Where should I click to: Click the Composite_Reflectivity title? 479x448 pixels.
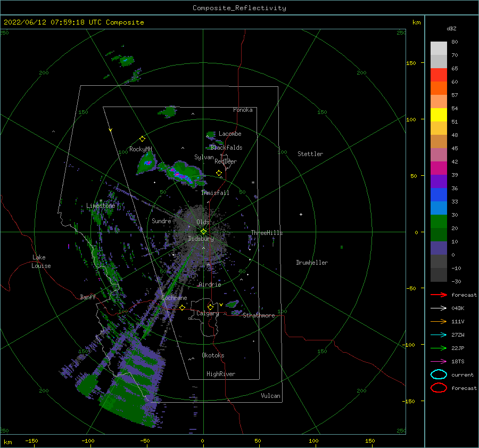(x=239, y=7)
